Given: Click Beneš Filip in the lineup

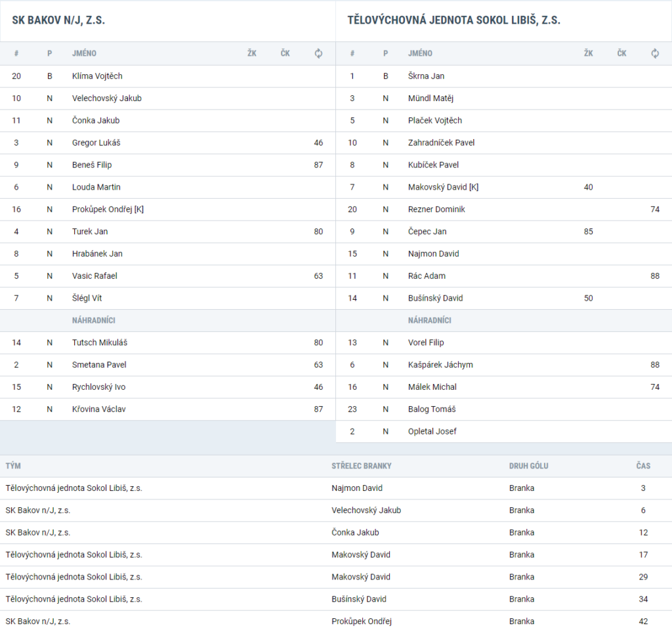Looking at the screenshot, I should pyautogui.click(x=92, y=165).
